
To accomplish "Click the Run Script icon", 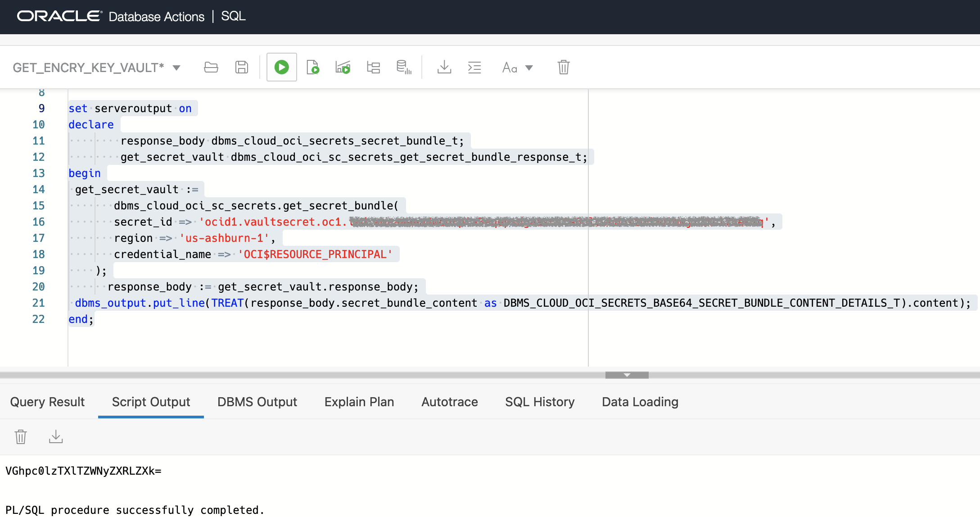I will tap(312, 68).
